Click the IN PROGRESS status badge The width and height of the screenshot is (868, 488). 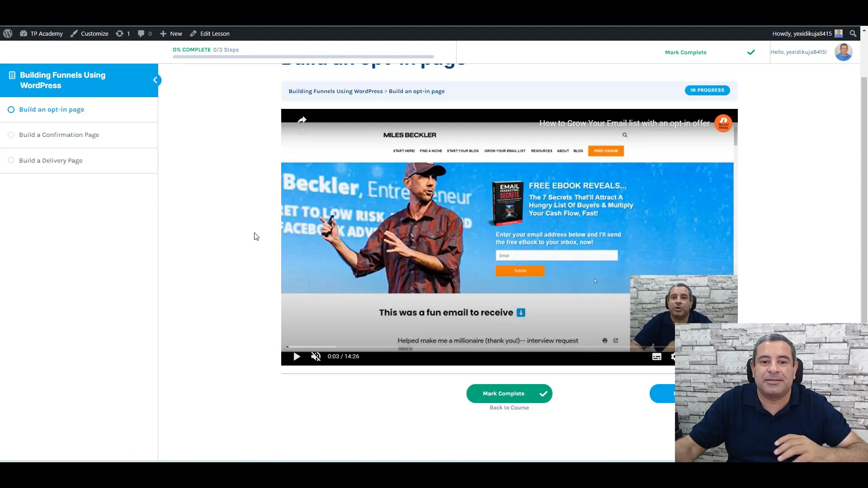[x=707, y=90]
